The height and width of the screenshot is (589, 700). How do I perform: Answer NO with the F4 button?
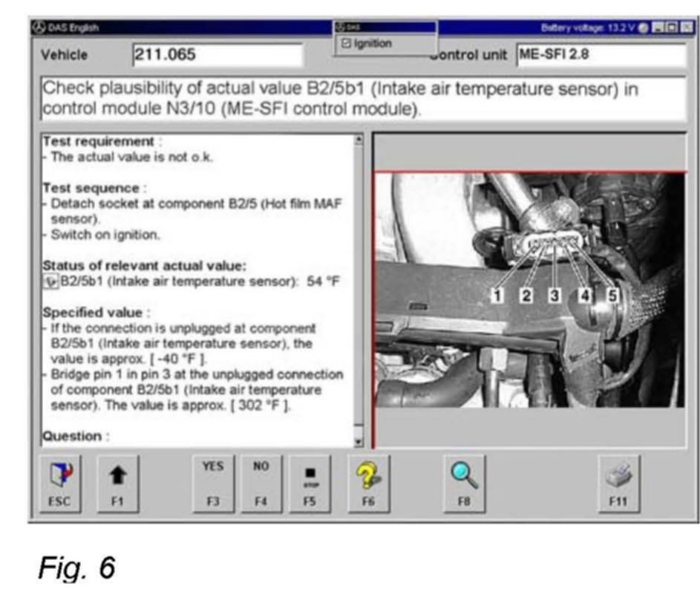pos(260,483)
